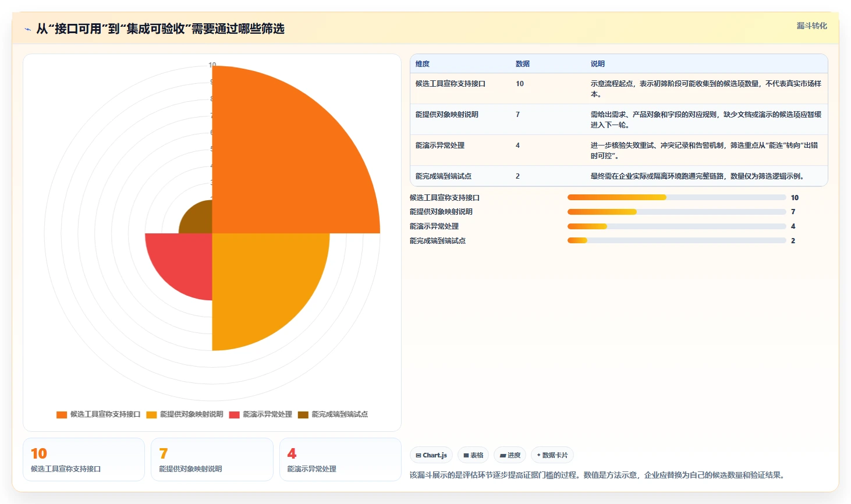Image resolution: width=851 pixels, height=504 pixels.
Task: Toggle the 能完成端到端试点 legend swatch
Action: pyautogui.click(x=303, y=414)
